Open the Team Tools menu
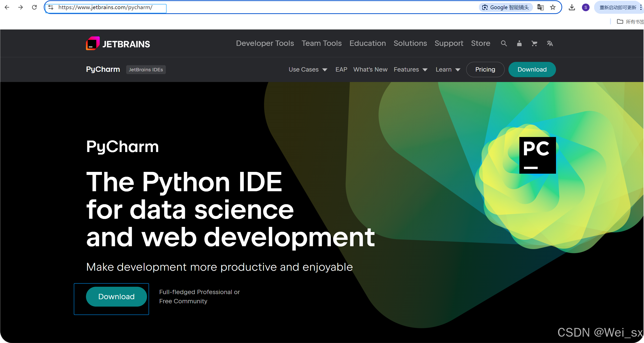Viewport: 644px width, 343px height. (x=321, y=43)
